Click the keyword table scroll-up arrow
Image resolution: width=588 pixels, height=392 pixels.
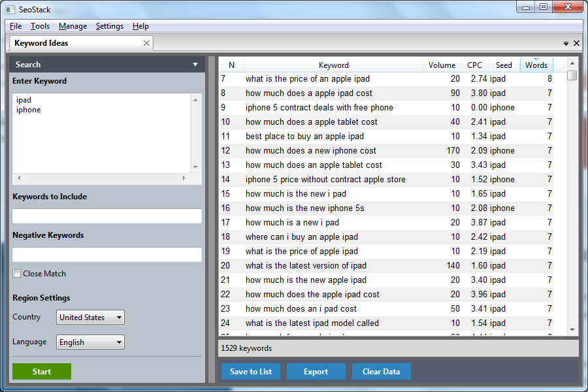coord(572,64)
